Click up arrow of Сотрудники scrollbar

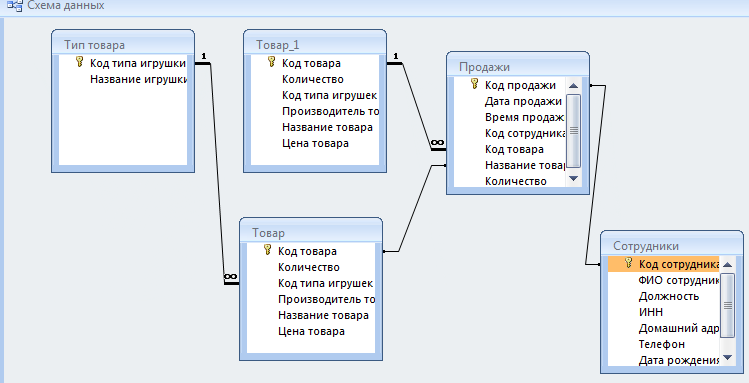(727, 265)
